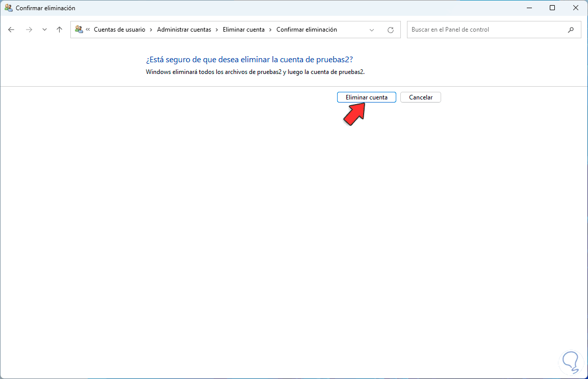
Task: Click the search magnifier icon
Action: click(x=571, y=30)
